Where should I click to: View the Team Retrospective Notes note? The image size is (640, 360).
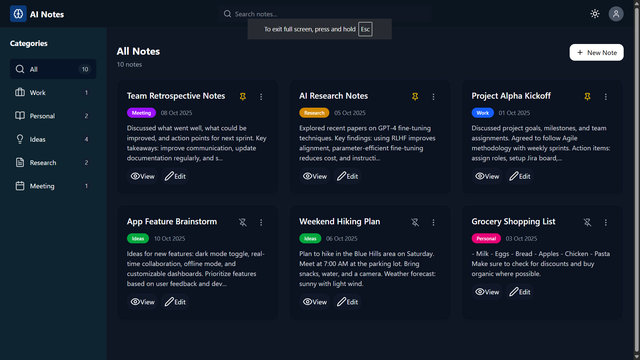142,176
